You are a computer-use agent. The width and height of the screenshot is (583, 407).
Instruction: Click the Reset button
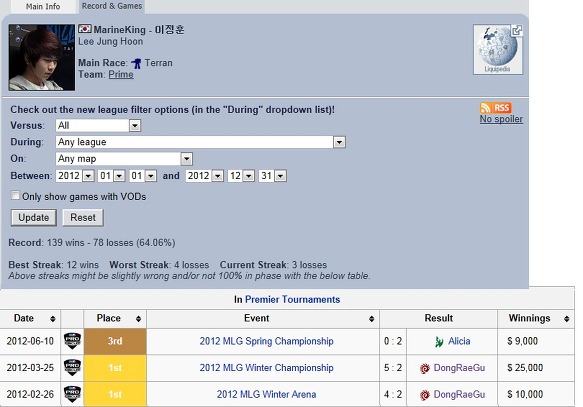[83, 217]
